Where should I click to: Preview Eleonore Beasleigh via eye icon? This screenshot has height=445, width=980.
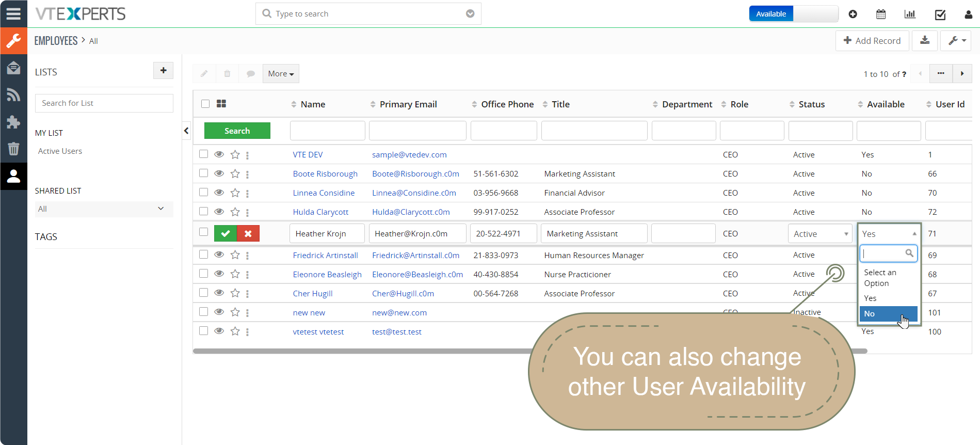click(219, 274)
